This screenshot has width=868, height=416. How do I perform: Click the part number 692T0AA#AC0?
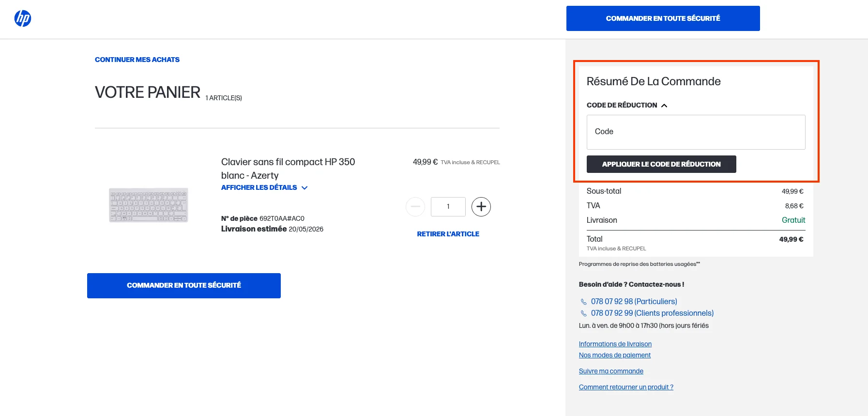pyautogui.click(x=282, y=218)
